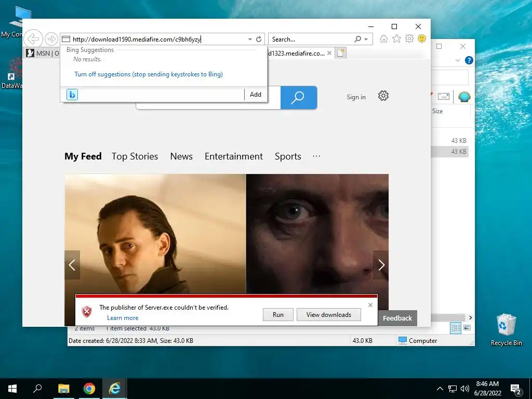Open Explorer help question mark icon
The height and width of the screenshot is (399, 532).
click(x=469, y=60)
